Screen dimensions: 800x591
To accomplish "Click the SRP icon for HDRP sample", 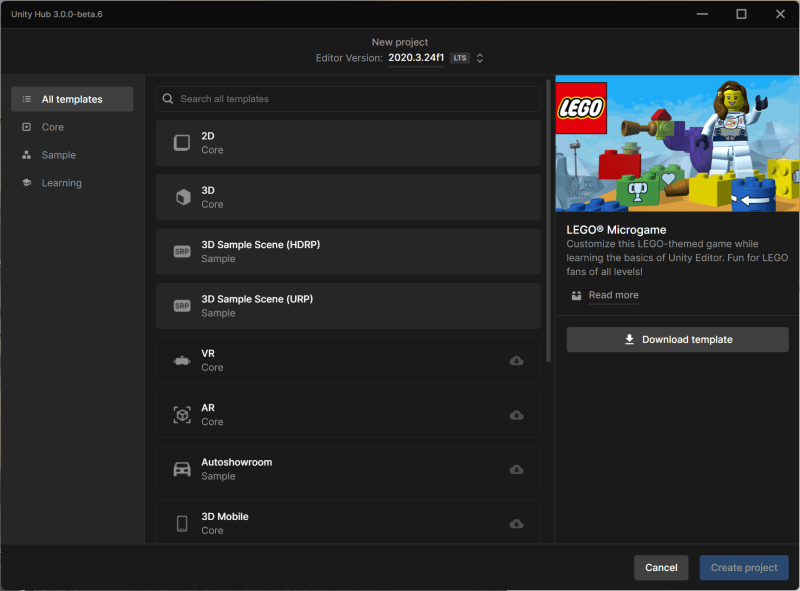I will click(x=182, y=252).
